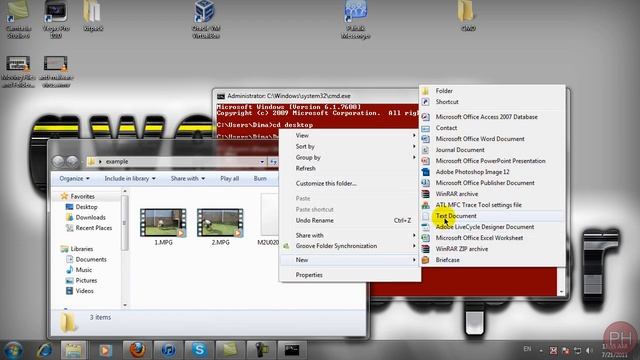Screen dimensions: 640x360
Task: Open Recent Places in navigation pane
Action: click(x=93, y=228)
